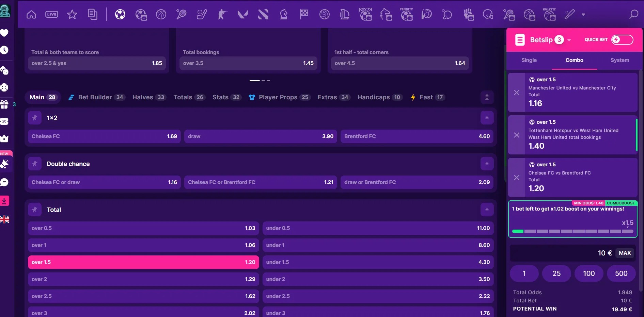
Task: Open the LIVE events icon
Action: coord(52,14)
